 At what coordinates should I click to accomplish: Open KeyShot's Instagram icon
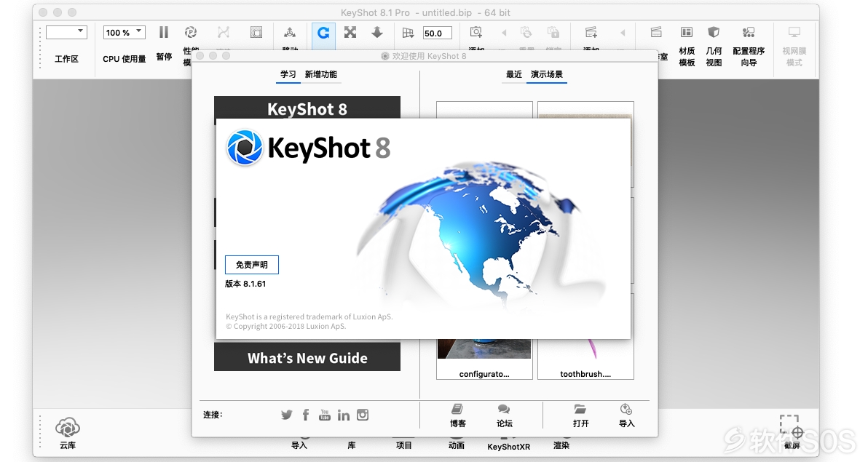[363, 415]
